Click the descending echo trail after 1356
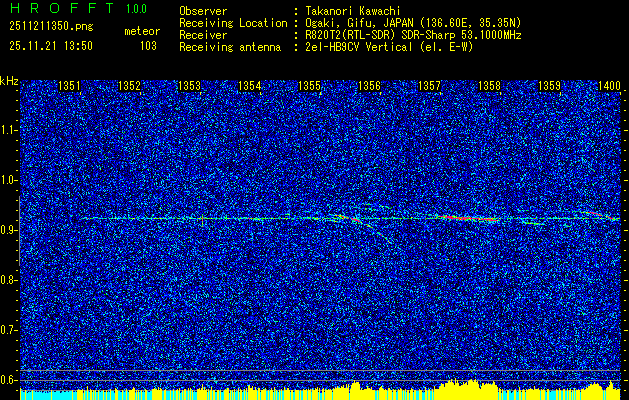Image resolution: width=629 pixels, height=400 pixels. tap(376, 232)
